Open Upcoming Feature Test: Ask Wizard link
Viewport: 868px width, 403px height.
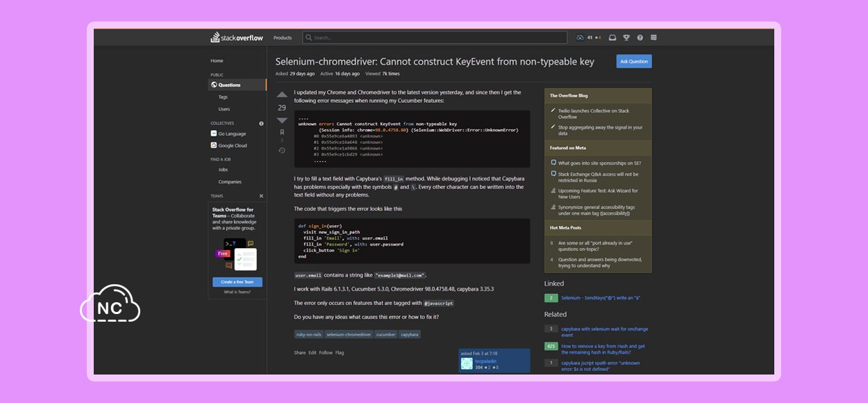598,194
